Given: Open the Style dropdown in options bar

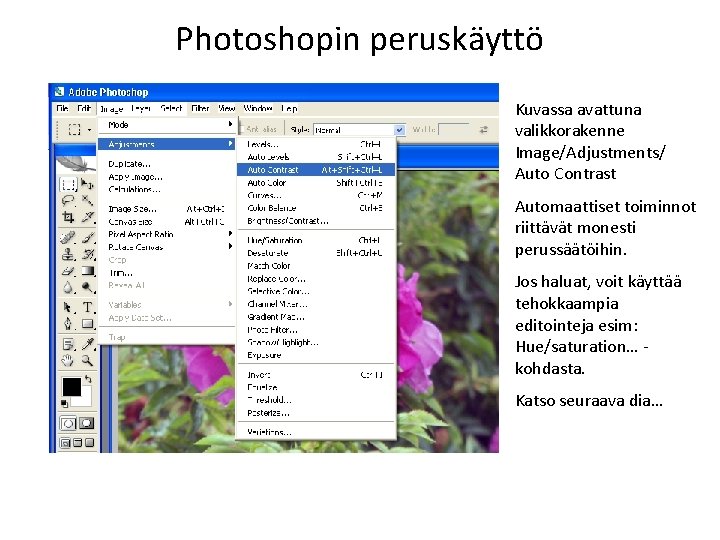Looking at the screenshot, I should [x=399, y=130].
